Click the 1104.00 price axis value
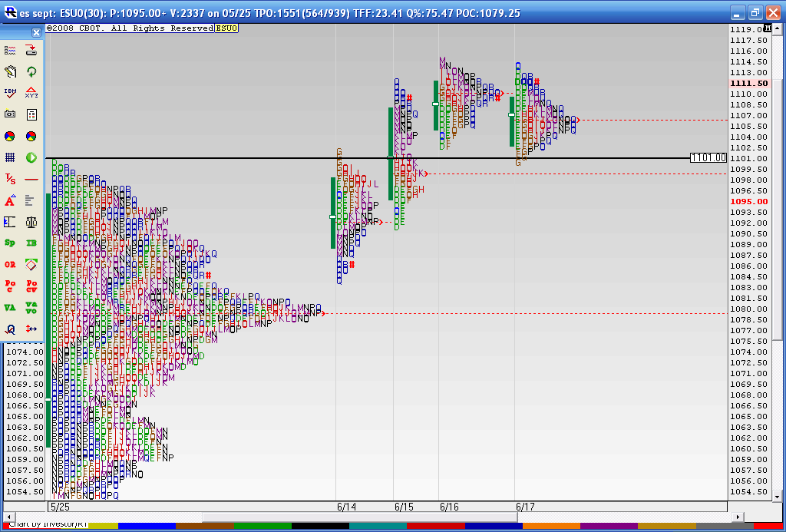Screen dimensions: 786x532 pos(749,137)
